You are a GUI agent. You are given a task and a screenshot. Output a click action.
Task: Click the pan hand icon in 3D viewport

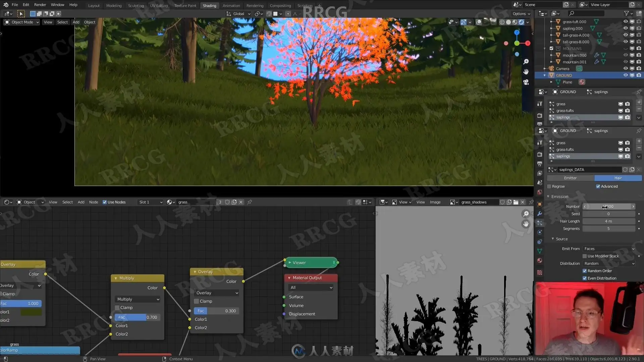tap(526, 72)
